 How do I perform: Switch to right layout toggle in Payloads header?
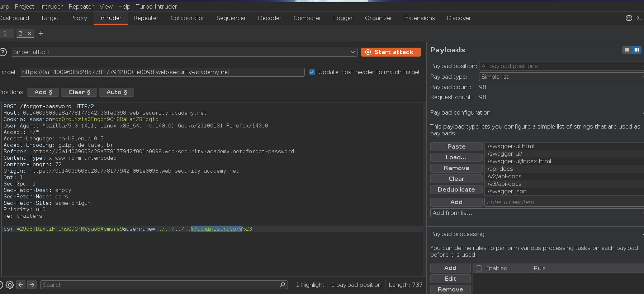click(x=636, y=50)
